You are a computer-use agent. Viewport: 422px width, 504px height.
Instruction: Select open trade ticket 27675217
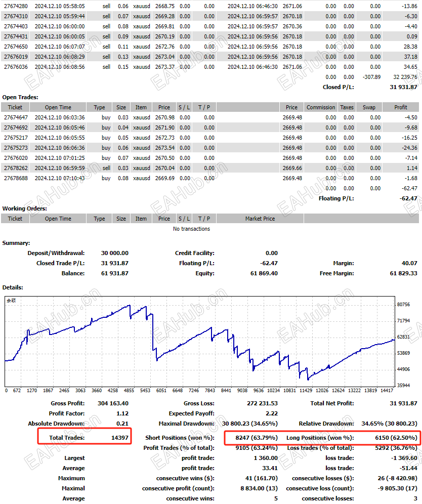coord(16,138)
